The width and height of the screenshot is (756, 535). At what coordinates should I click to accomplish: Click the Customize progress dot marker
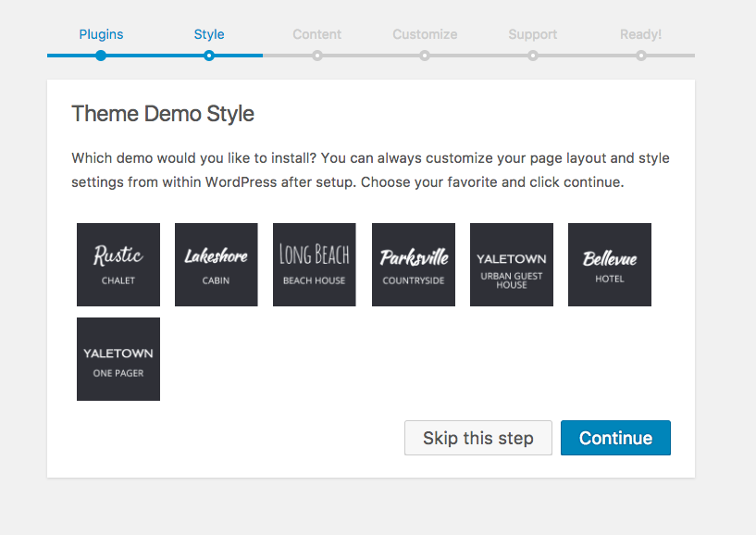[x=425, y=56]
